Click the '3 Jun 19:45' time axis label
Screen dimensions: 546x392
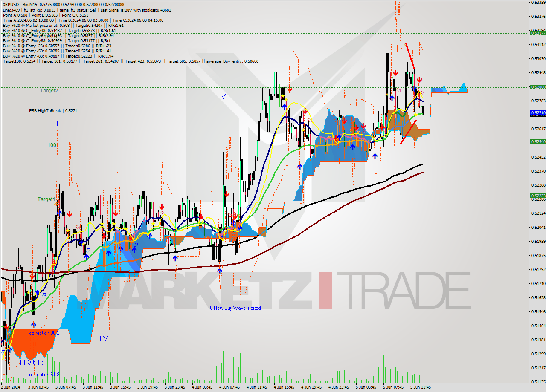click(147, 387)
